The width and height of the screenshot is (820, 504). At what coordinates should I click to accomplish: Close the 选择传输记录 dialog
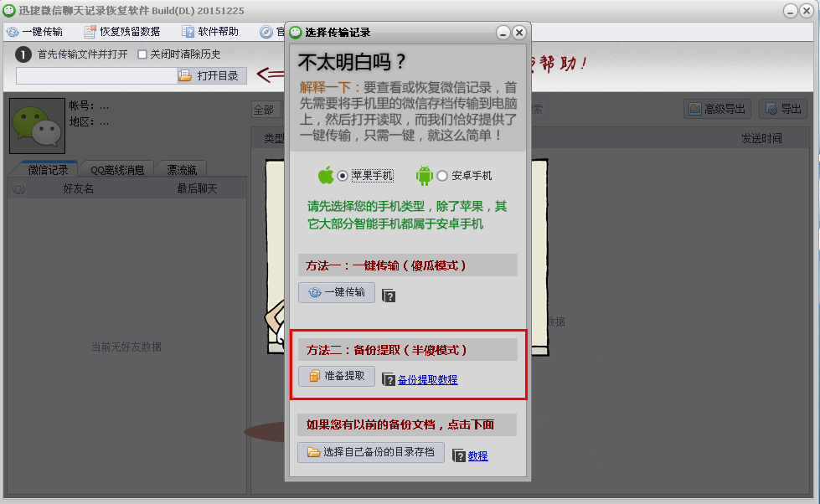tap(518, 33)
